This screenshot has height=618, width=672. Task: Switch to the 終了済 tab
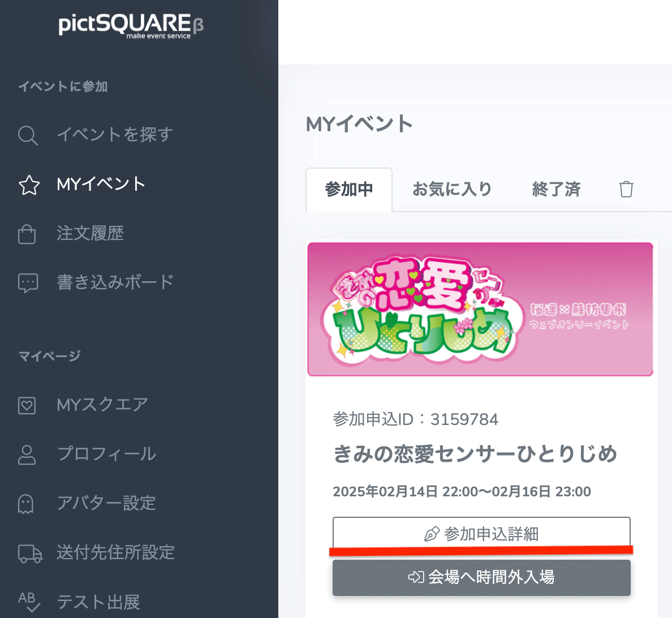556,190
